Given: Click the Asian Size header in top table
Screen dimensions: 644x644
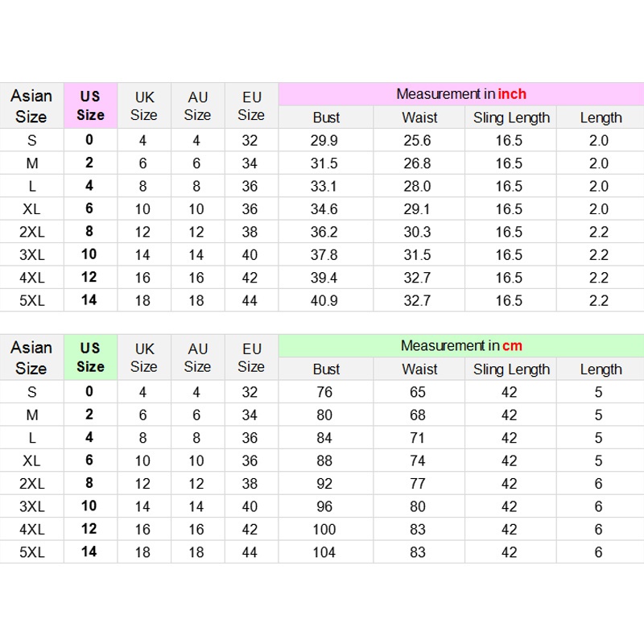Looking at the screenshot, I should coord(31,105).
